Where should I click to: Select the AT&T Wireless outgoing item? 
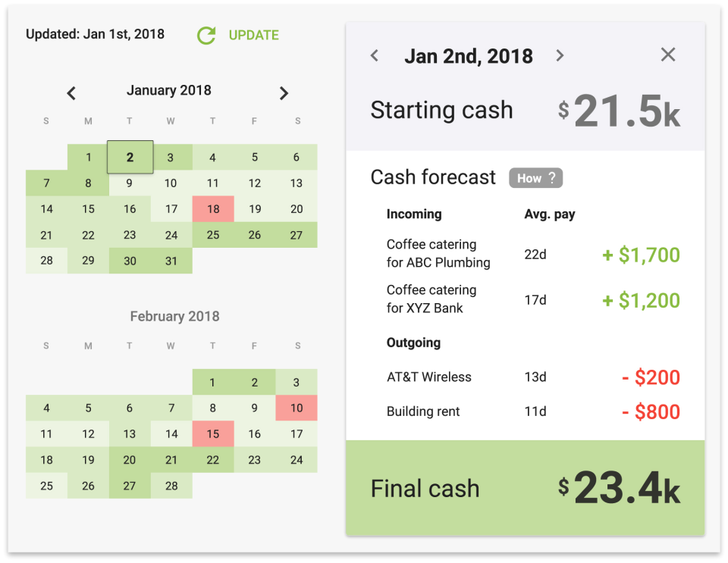[428, 377]
